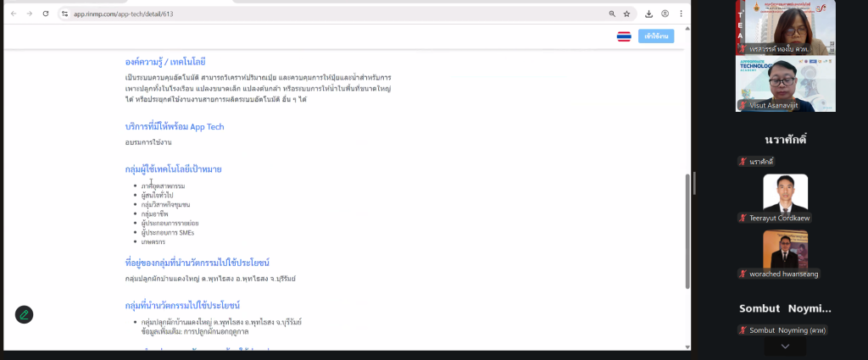
Task: Open the Chrome three-dot menu
Action: tap(681, 14)
